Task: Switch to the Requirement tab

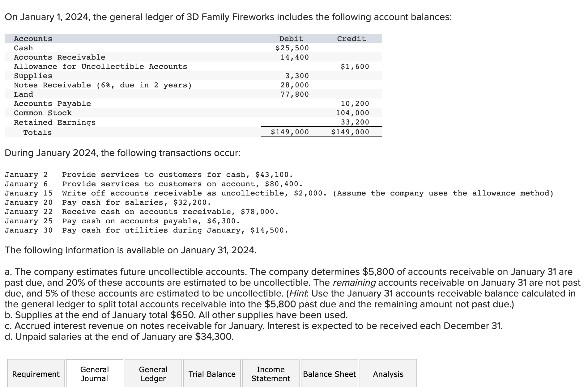Action: (x=36, y=374)
